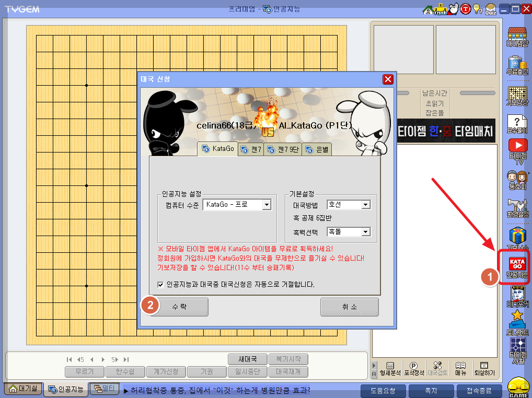Open the club (동호회) icon
This screenshot has width=532, height=398.
[517, 180]
